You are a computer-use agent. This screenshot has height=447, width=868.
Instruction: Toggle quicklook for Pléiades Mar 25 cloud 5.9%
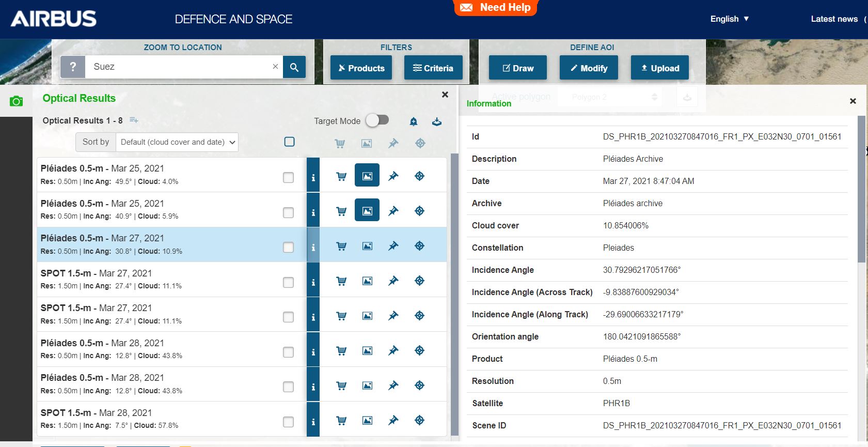pyautogui.click(x=367, y=210)
